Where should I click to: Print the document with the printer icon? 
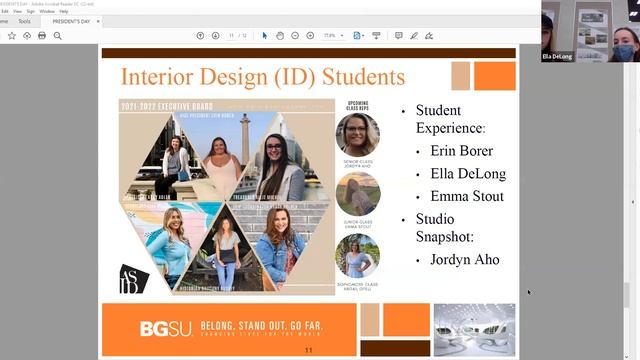[x=42, y=36]
